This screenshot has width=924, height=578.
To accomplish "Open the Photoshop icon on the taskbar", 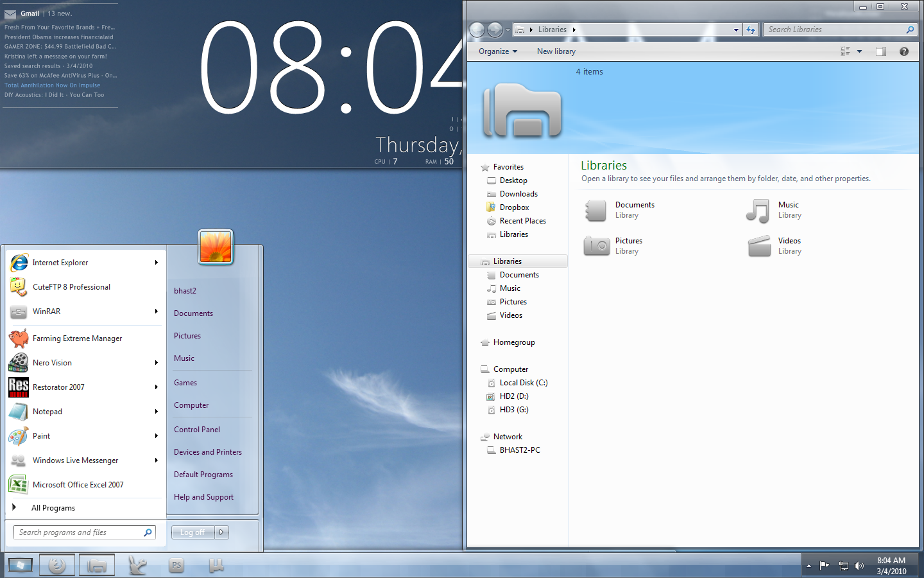I will click(x=176, y=565).
